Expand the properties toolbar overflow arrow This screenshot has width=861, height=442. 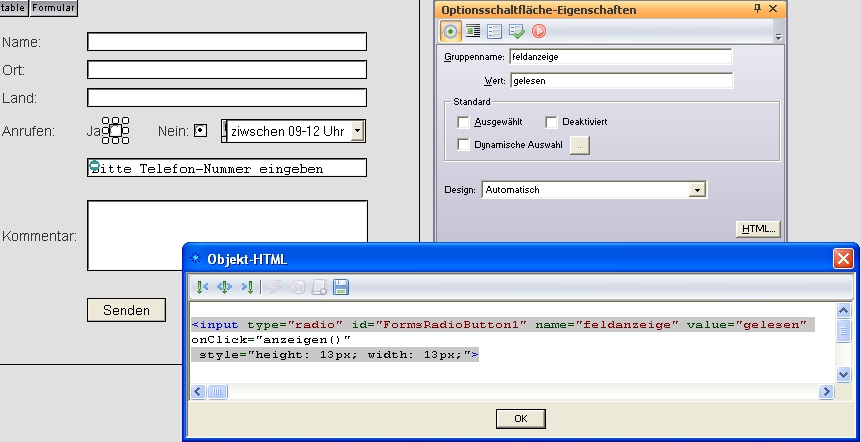pyautogui.click(x=778, y=35)
